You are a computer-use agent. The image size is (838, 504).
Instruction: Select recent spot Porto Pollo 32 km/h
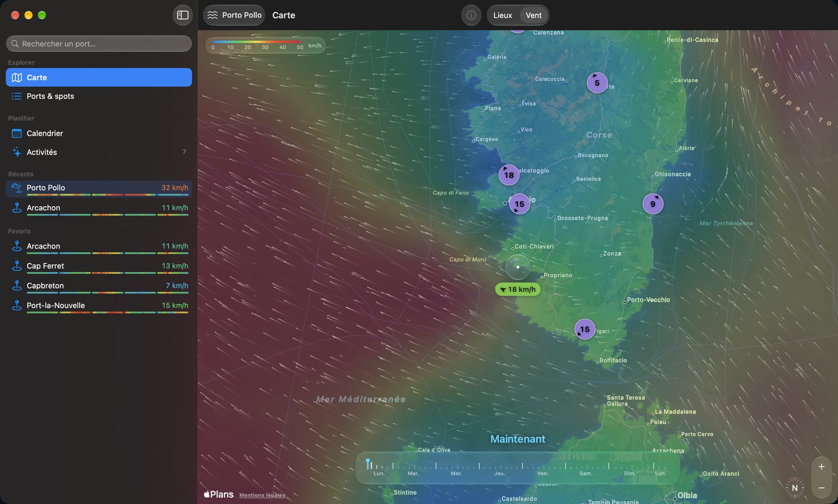pyautogui.click(x=99, y=188)
